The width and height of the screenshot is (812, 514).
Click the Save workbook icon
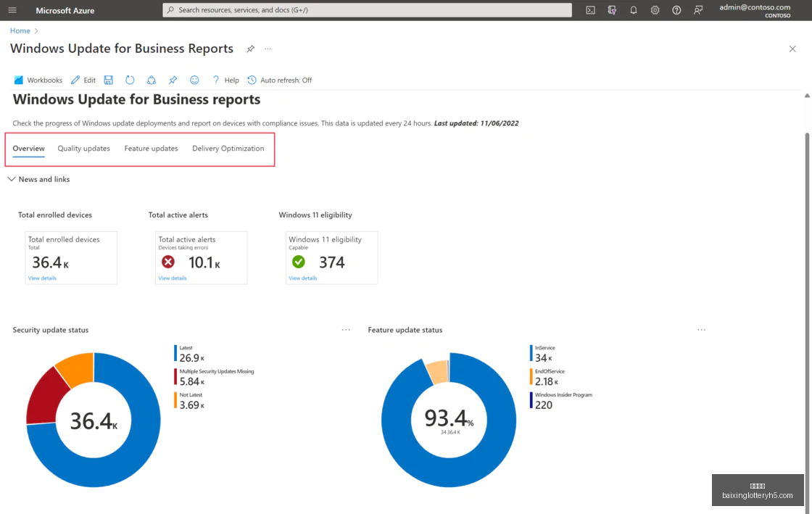point(108,80)
